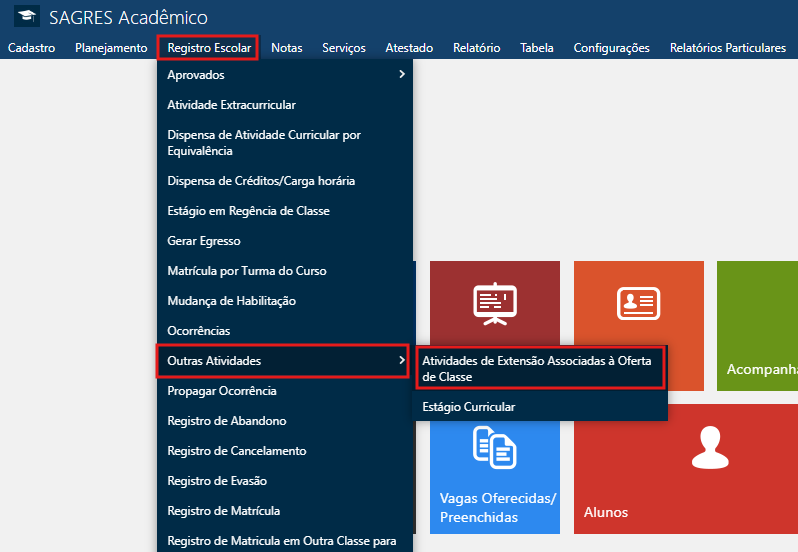Select Gerar Egresso entry
The image size is (798, 552).
coord(285,241)
